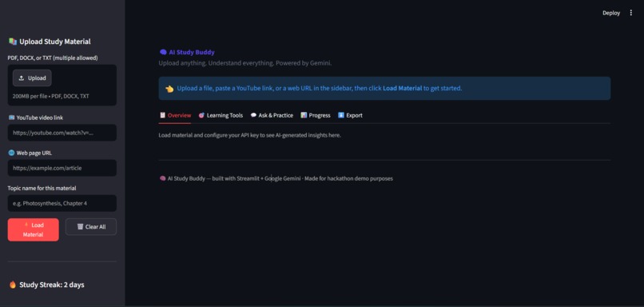This screenshot has width=644, height=307.
Task: Switch to the Overview tab
Action: (175, 115)
